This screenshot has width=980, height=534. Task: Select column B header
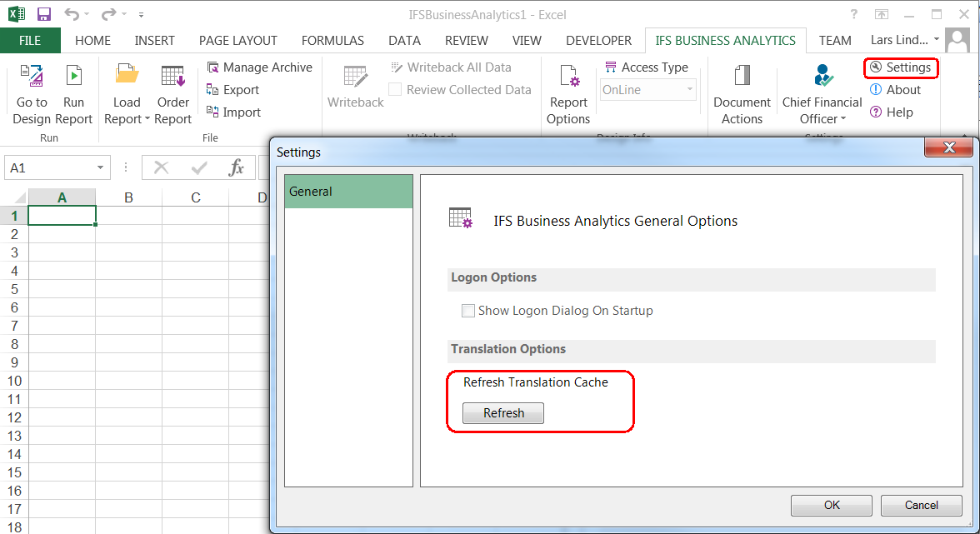(128, 197)
